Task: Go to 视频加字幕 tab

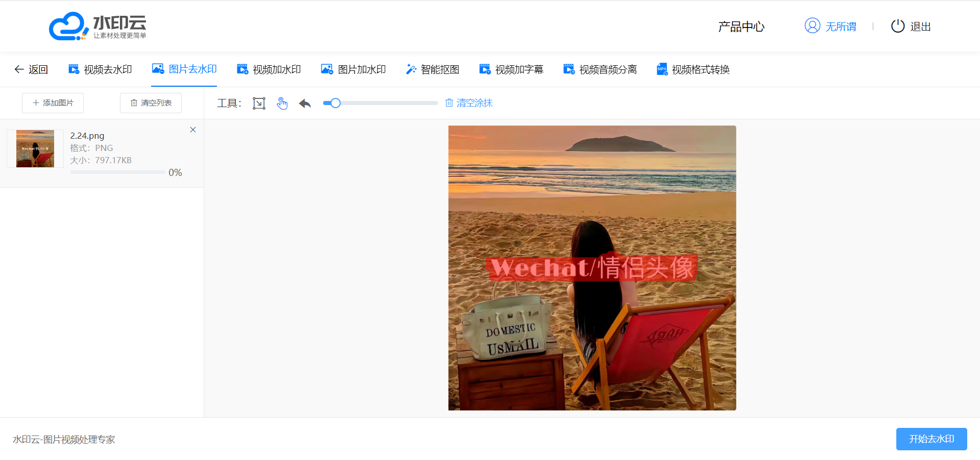Action: [x=511, y=69]
